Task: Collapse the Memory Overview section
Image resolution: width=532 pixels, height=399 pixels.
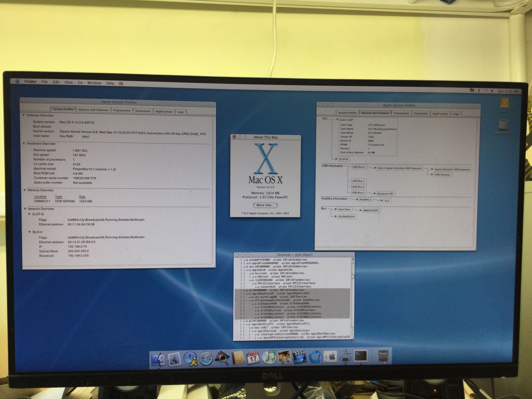Action: [24, 190]
